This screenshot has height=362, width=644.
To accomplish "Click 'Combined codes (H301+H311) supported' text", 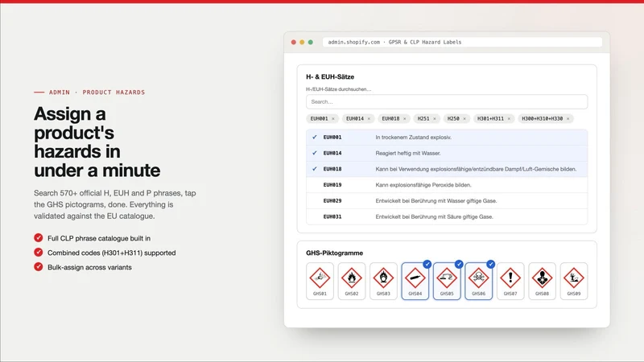I will [x=112, y=253].
